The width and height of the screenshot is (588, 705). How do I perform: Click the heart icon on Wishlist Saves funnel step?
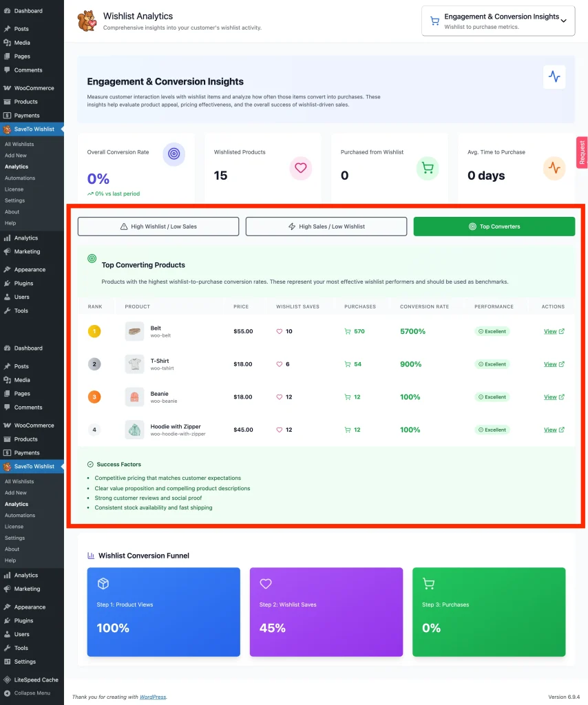[x=266, y=583]
